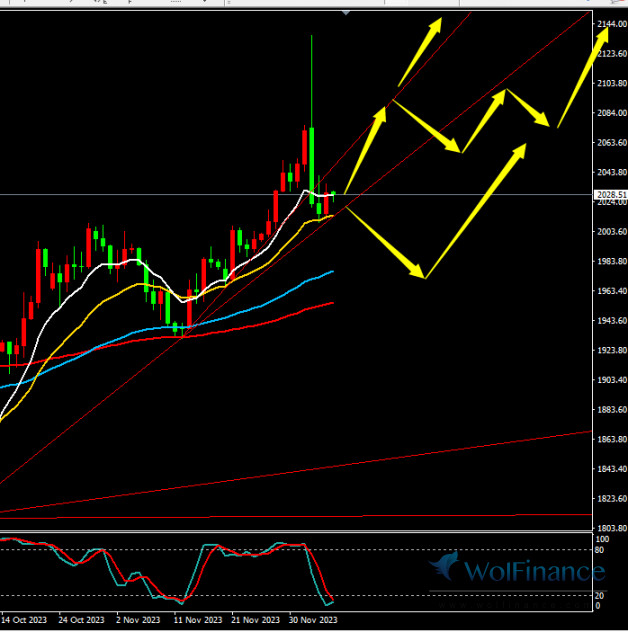Click the current price tag 2028.51

pos(610,195)
